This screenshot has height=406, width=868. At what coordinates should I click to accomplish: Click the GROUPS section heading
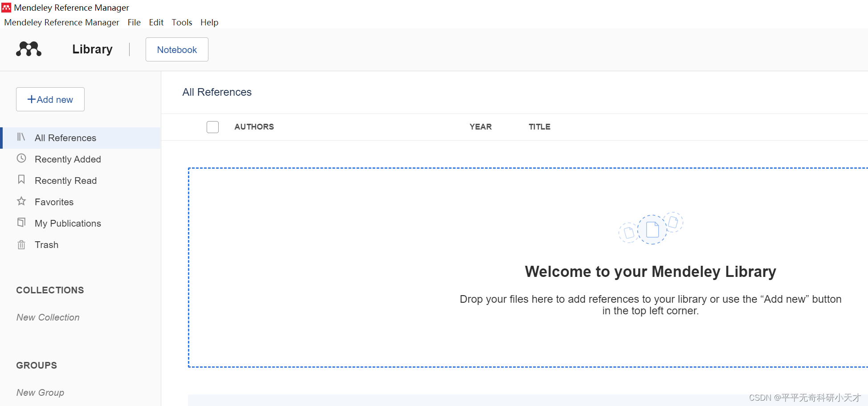(x=37, y=365)
